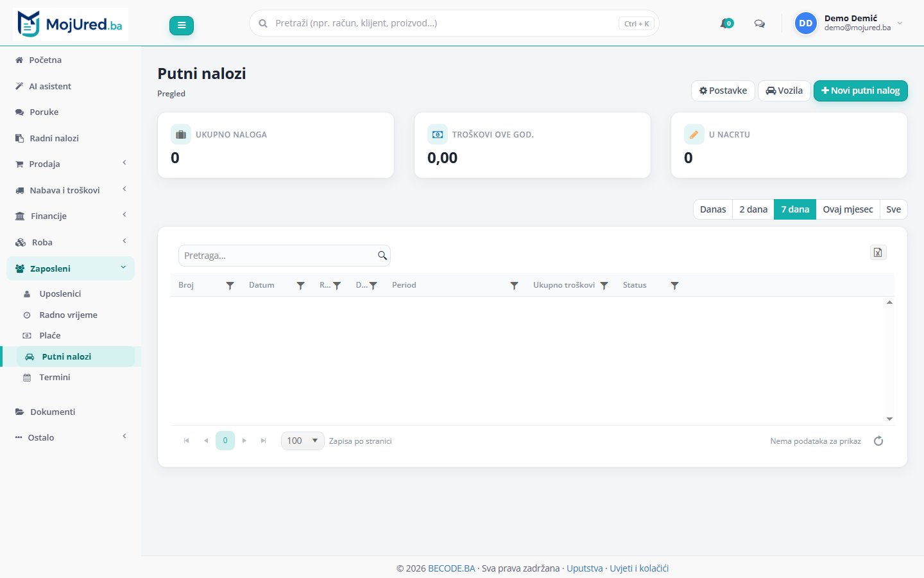The height and width of the screenshot is (578, 924).
Task: Open the Vozila button
Action: pyautogui.click(x=784, y=91)
